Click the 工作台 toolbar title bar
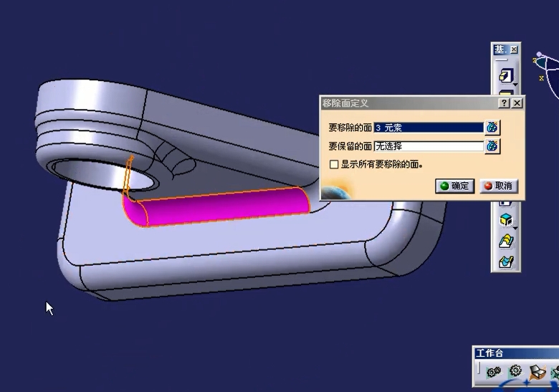559x392 pixels. (x=515, y=353)
